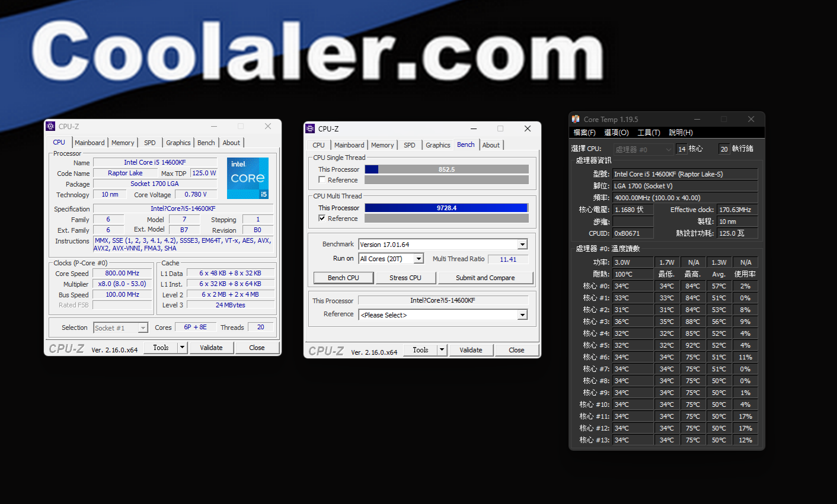Viewport: 837px width, 504px height.
Task: Expand the Reference <Please Select> dropdown
Action: tap(522, 315)
